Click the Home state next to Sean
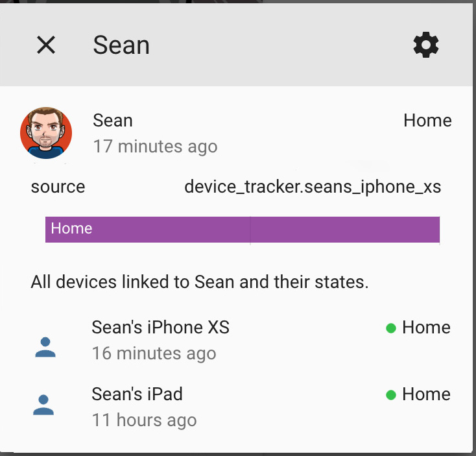This screenshot has height=456, width=476. pos(427,121)
